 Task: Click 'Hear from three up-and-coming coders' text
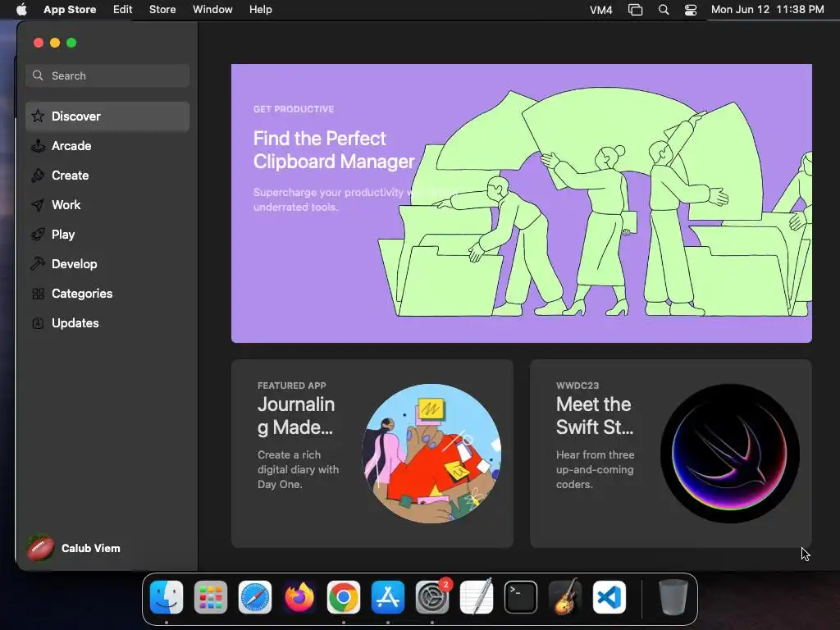point(596,469)
